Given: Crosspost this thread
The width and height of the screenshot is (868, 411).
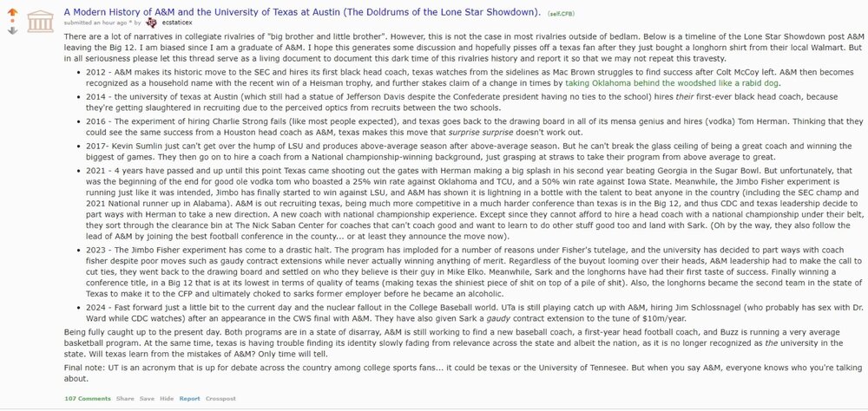Looking at the screenshot, I should point(221,399).
